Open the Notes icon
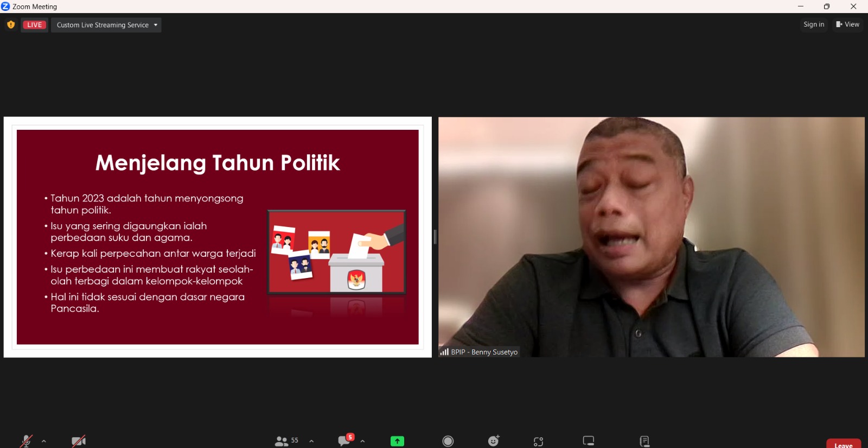This screenshot has width=868, height=448. [644, 441]
